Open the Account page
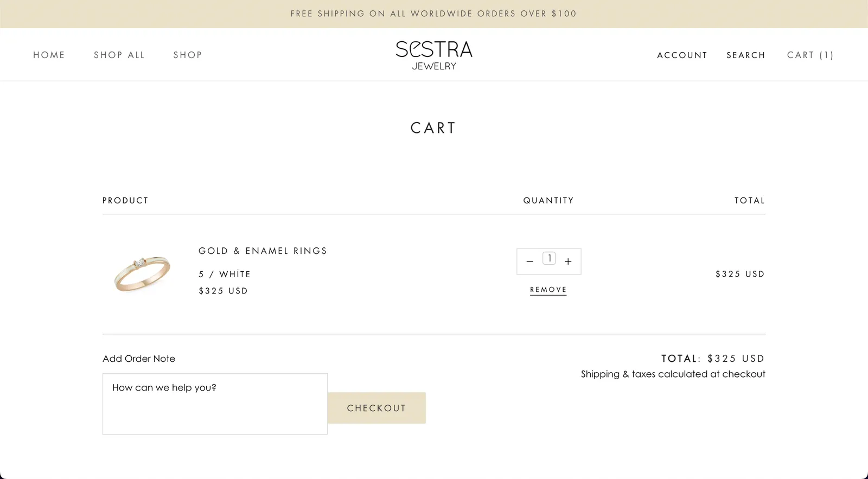 682,55
